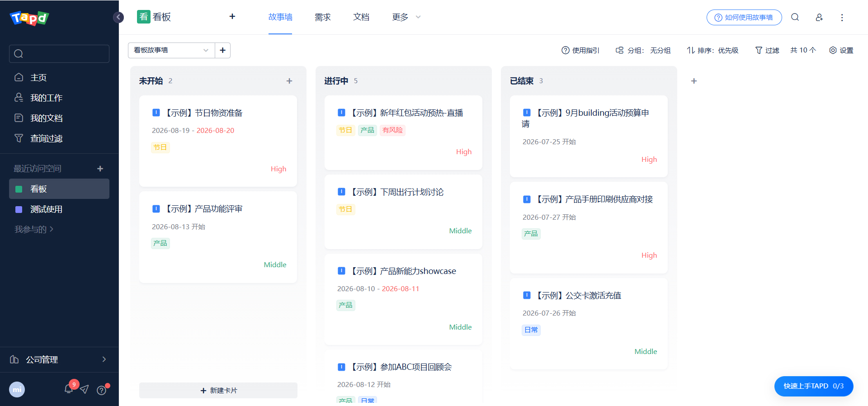
Task: Expand 公司管理 section
Action: click(59, 359)
